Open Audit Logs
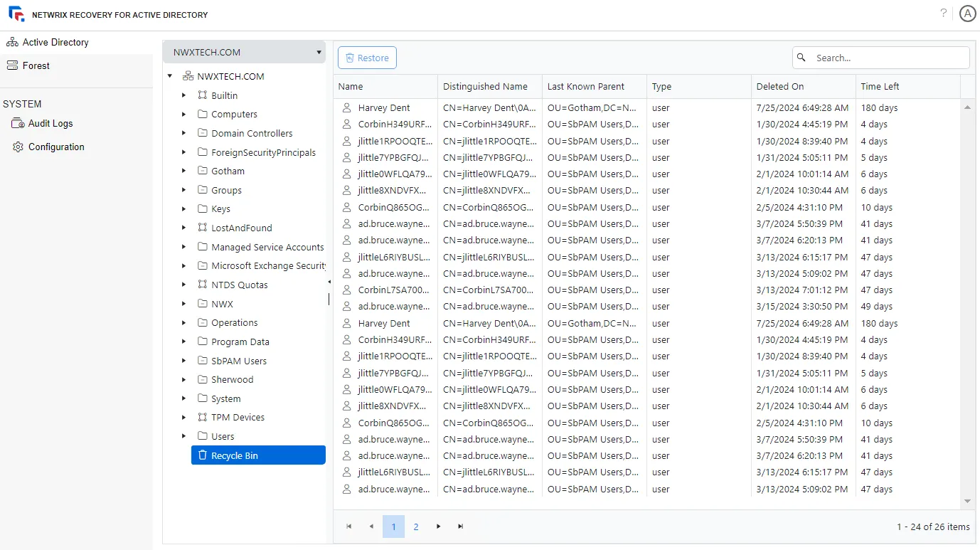This screenshot has height=550, width=980. click(x=50, y=123)
